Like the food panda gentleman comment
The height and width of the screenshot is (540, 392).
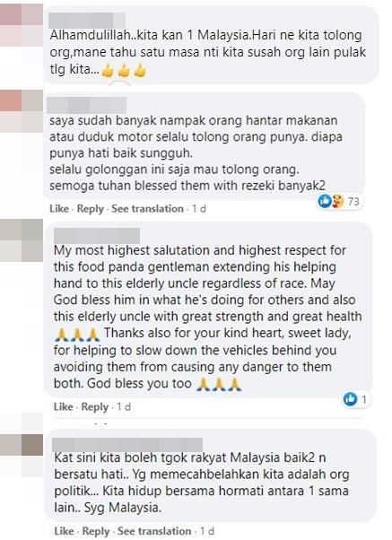64,406
